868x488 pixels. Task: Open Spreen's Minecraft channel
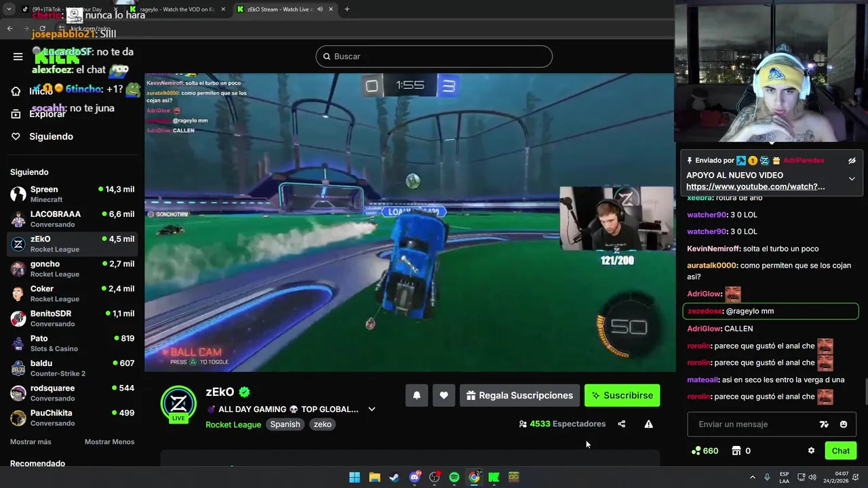pos(72,194)
